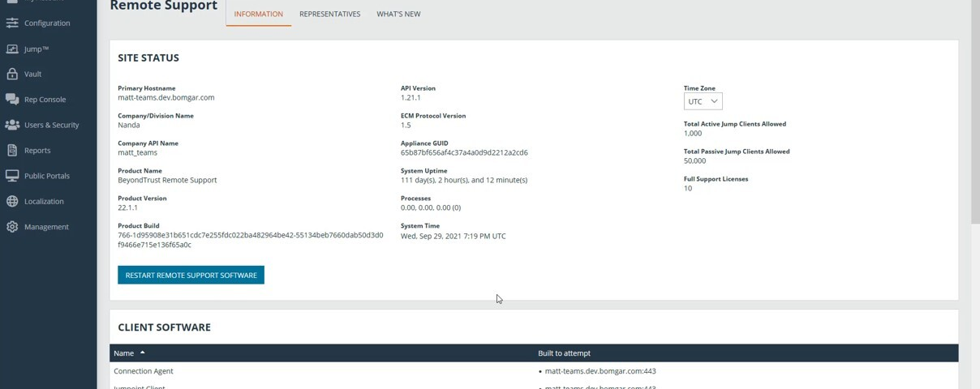
Task: Click the Connection Agent table row
Action: [x=144, y=371]
